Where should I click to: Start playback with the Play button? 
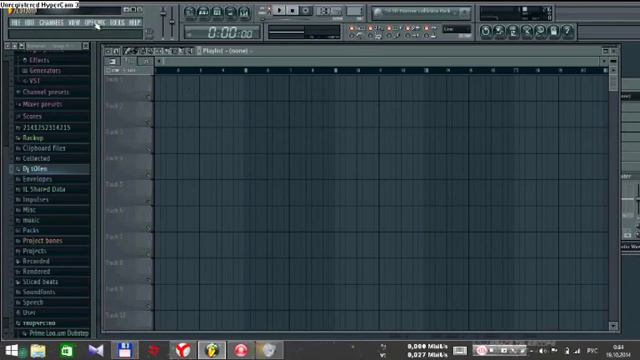pos(279,10)
